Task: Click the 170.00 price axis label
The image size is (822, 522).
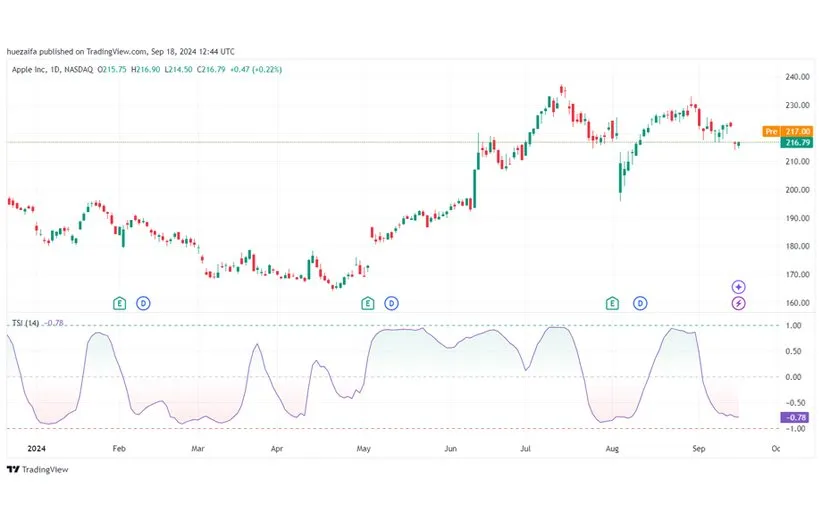Action: point(797,274)
